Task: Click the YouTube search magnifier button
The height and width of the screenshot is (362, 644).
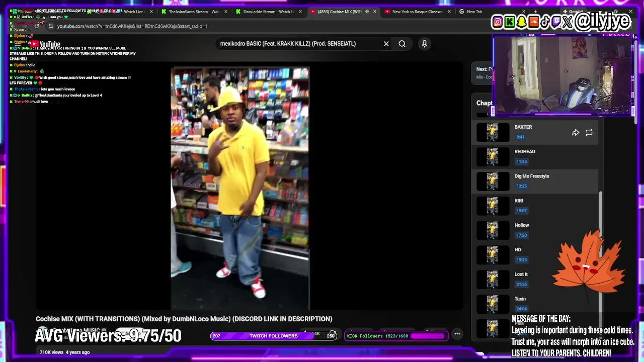Action: 402,44
